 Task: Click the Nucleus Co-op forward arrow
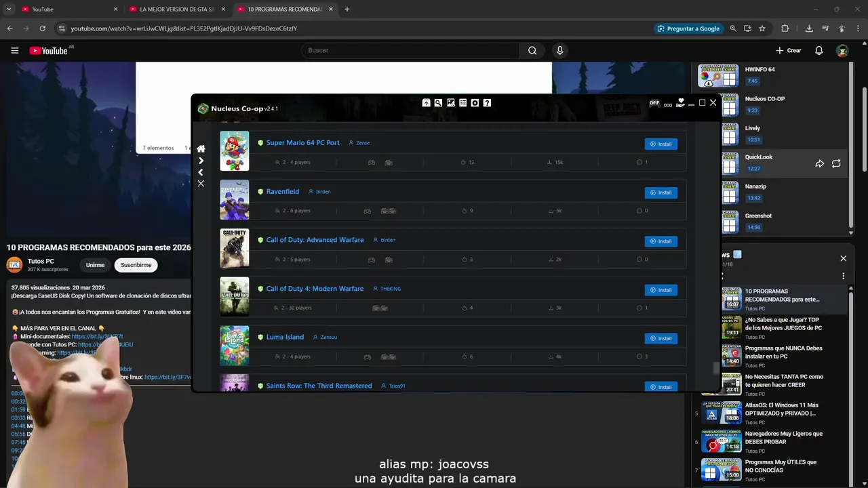tap(201, 161)
